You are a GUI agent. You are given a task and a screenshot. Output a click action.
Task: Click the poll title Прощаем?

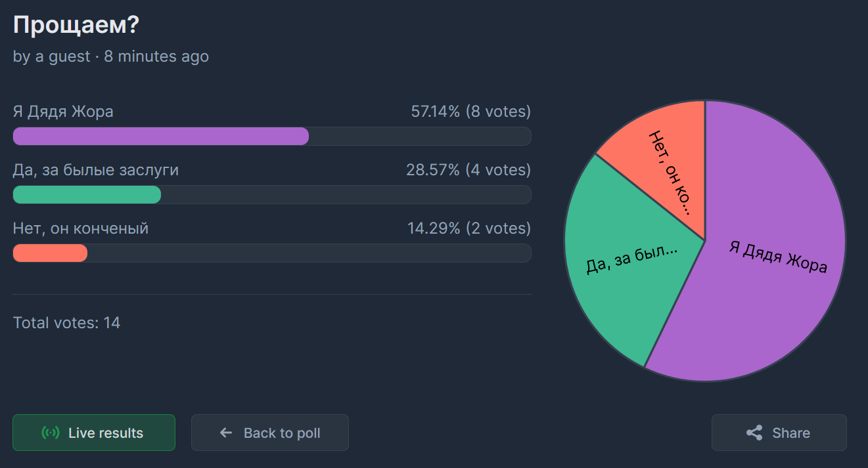point(76,26)
